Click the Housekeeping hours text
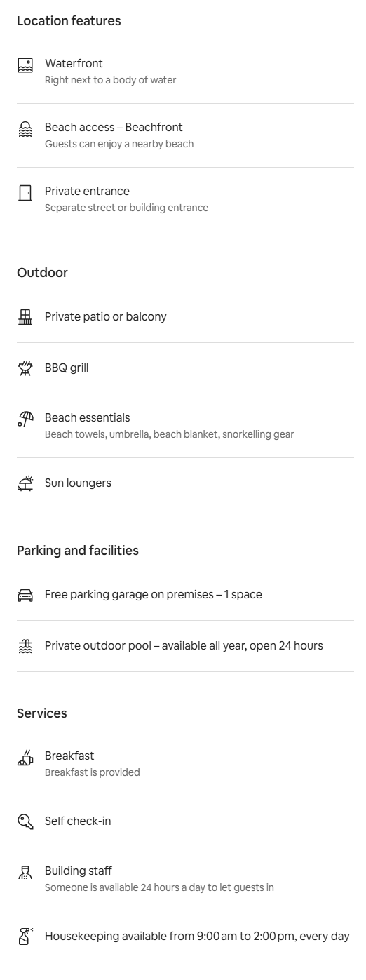 pyautogui.click(x=197, y=937)
